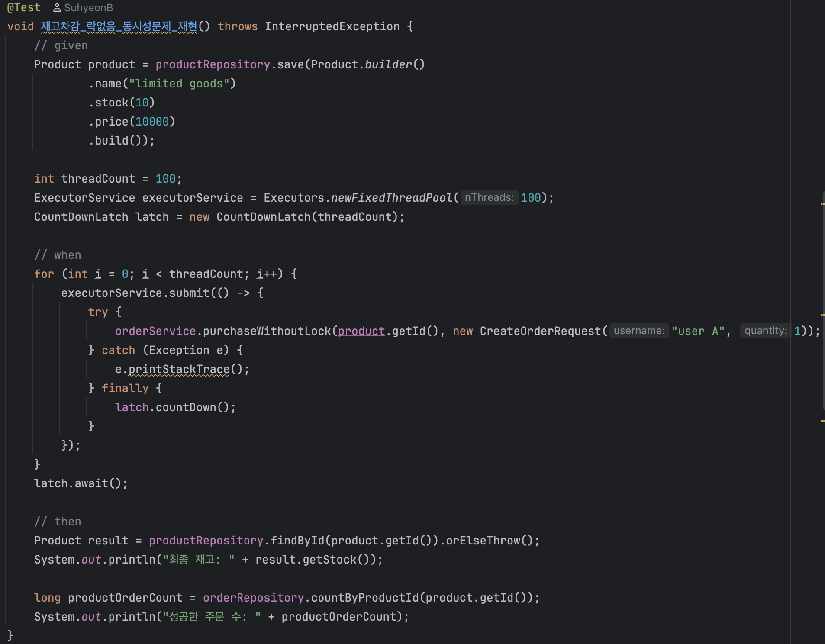Viewport: 825px width, 644px height.
Task: Click the username: inlay hint
Action: (639, 331)
